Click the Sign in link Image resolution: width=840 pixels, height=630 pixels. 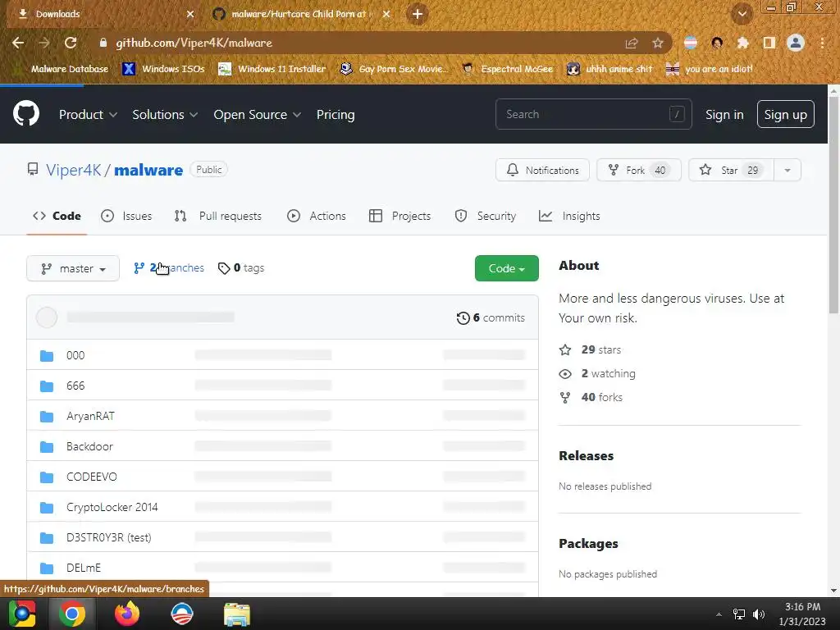click(724, 114)
